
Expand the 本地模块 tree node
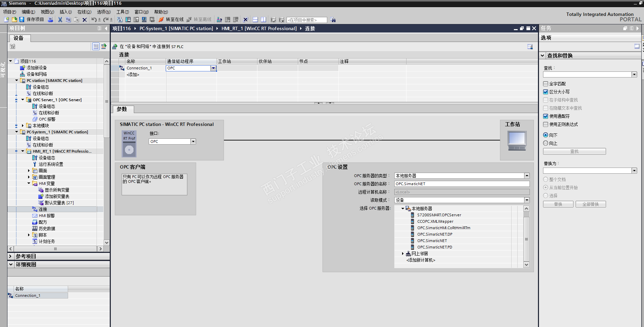pyautogui.click(x=23, y=126)
